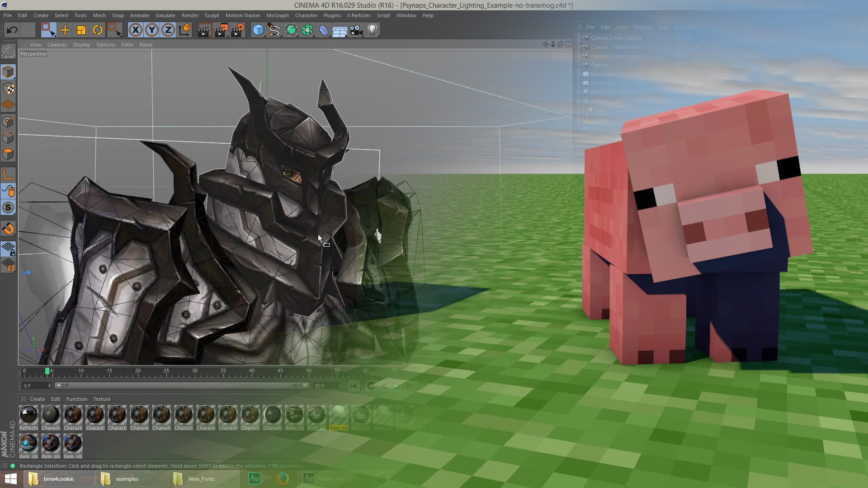This screenshot has width=868, height=488.
Task: Click Render to Picture Viewer icon
Action: click(x=221, y=30)
